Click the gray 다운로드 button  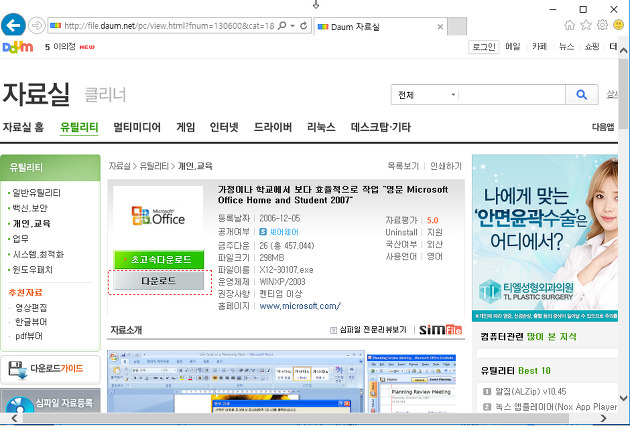tap(159, 281)
